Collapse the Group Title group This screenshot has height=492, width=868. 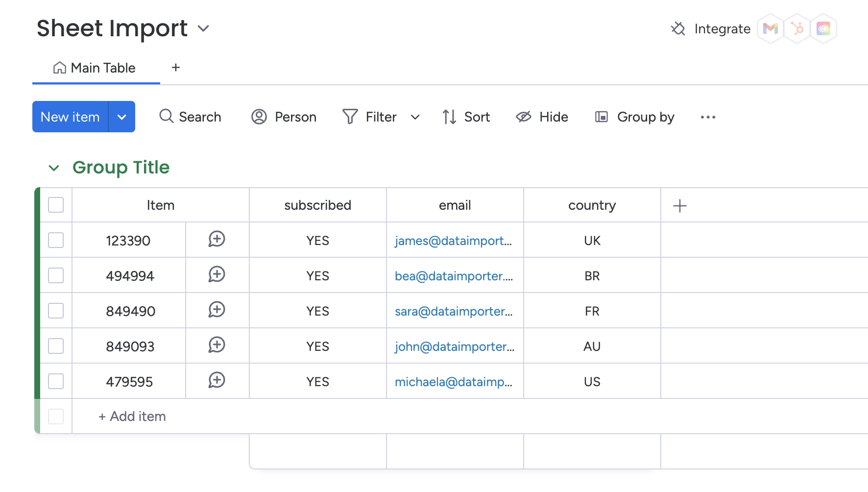pyautogui.click(x=54, y=168)
